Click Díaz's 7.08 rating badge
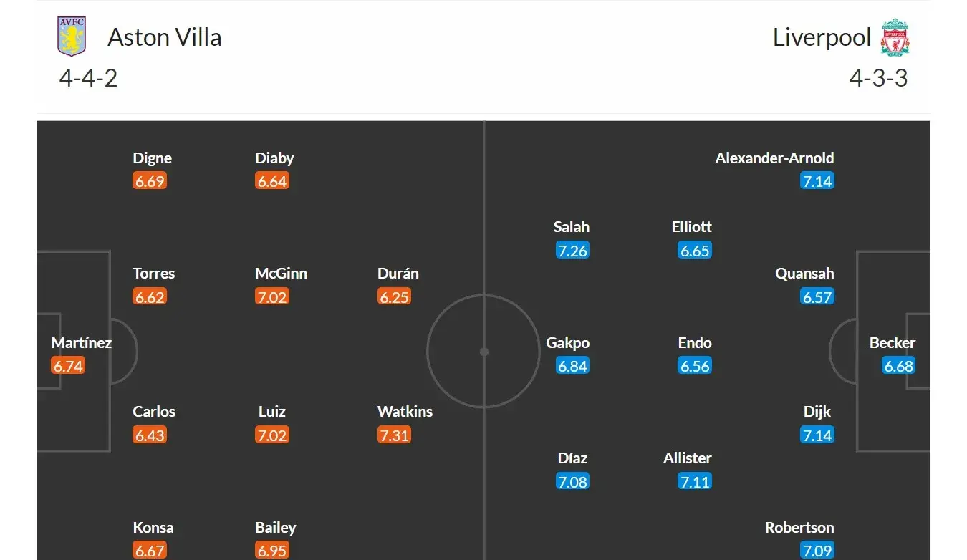The height and width of the screenshot is (560, 967). [x=572, y=482]
